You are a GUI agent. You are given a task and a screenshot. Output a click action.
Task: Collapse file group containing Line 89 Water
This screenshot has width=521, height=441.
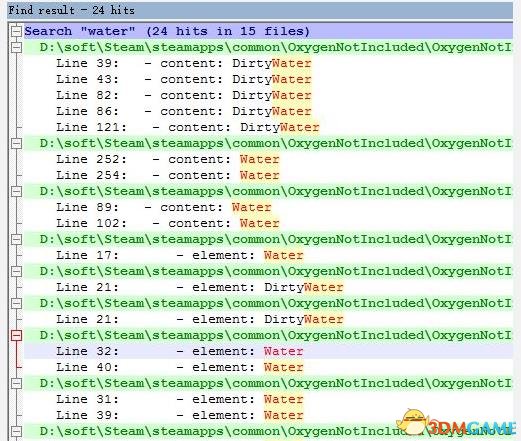click(x=16, y=191)
